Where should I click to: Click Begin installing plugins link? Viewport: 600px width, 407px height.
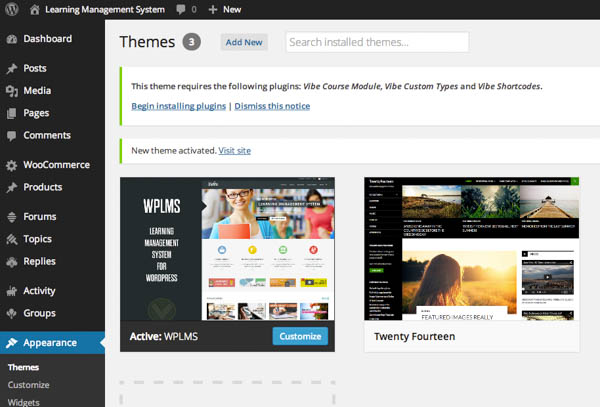click(178, 106)
